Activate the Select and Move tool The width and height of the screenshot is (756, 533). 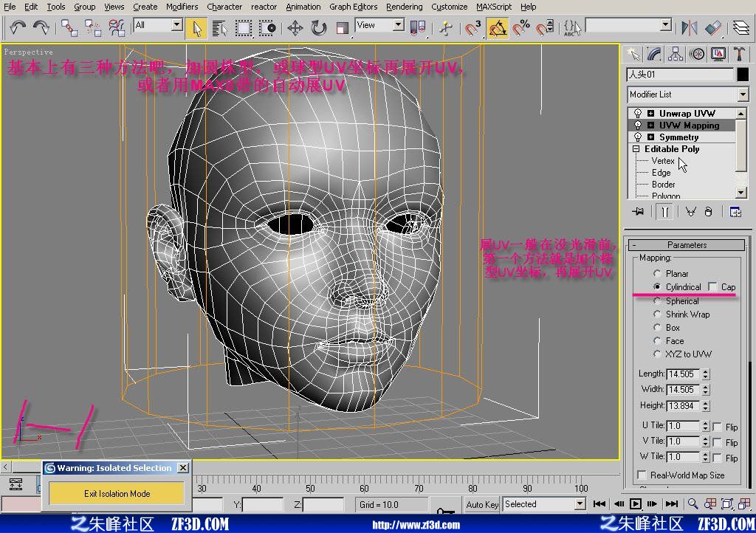(x=295, y=28)
